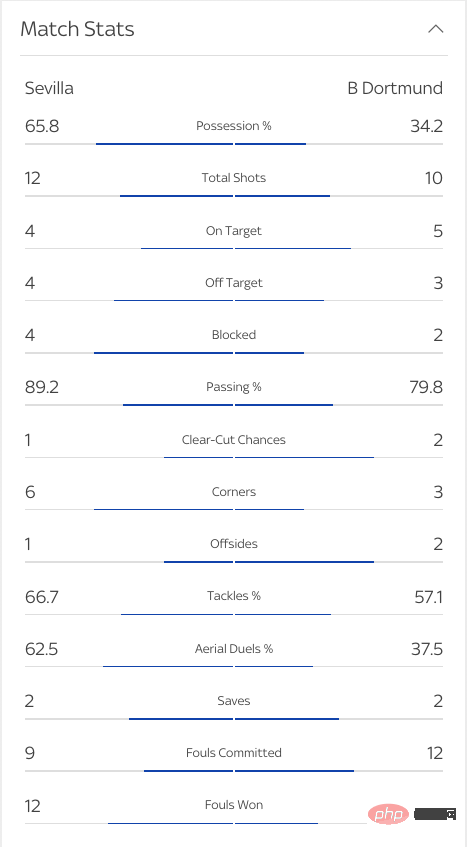This screenshot has width=467, height=847.
Task: Click the Tackles % stat label
Action: click(234, 596)
